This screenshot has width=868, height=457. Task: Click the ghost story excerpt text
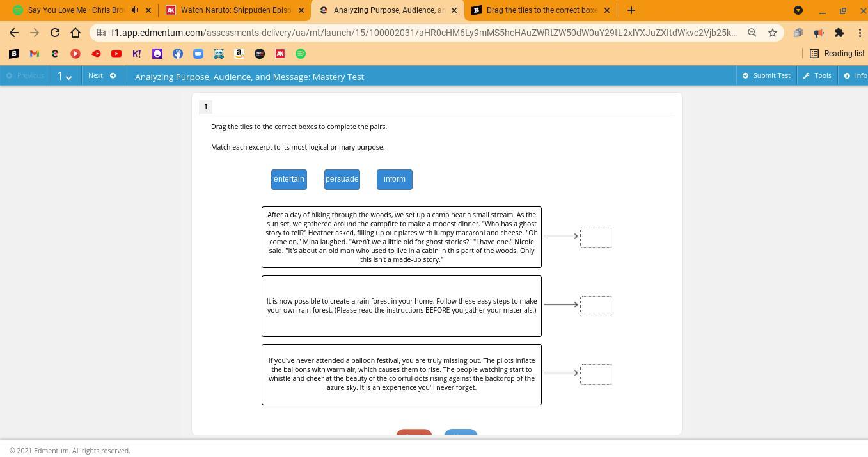[402, 237]
